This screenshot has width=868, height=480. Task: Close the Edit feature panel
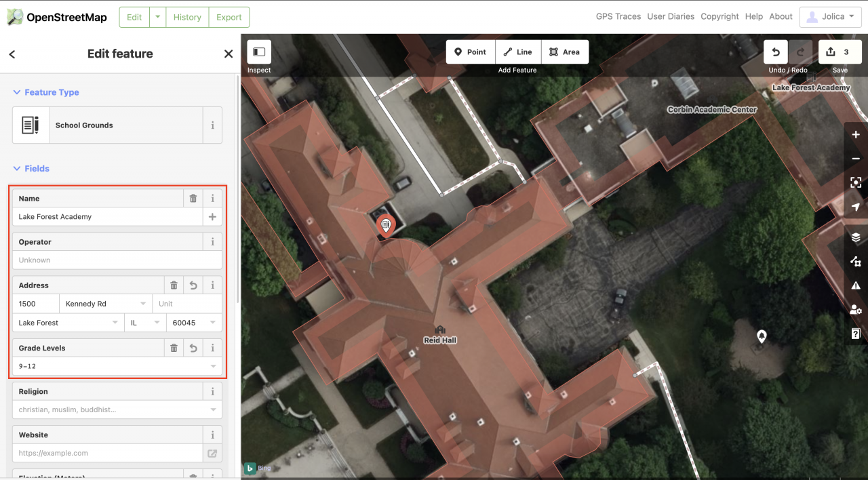tap(229, 54)
